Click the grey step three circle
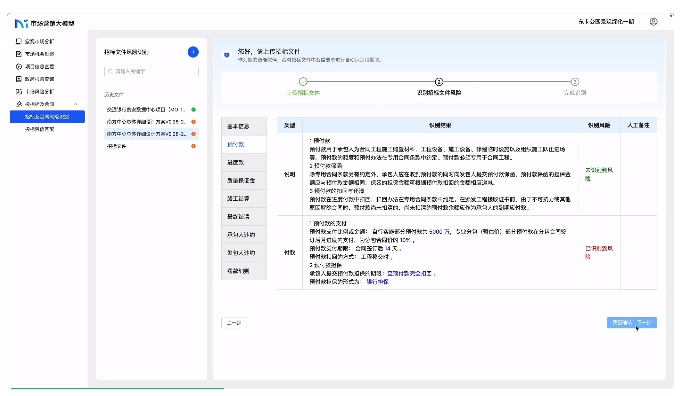This screenshot has height=396, width=683. (575, 81)
